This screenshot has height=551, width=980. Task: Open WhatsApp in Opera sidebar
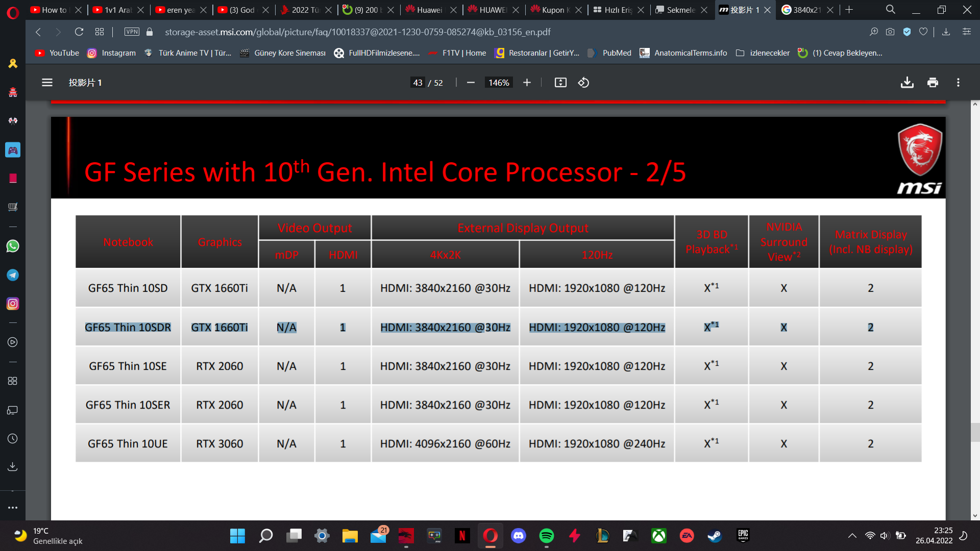(x=13, y=246)
